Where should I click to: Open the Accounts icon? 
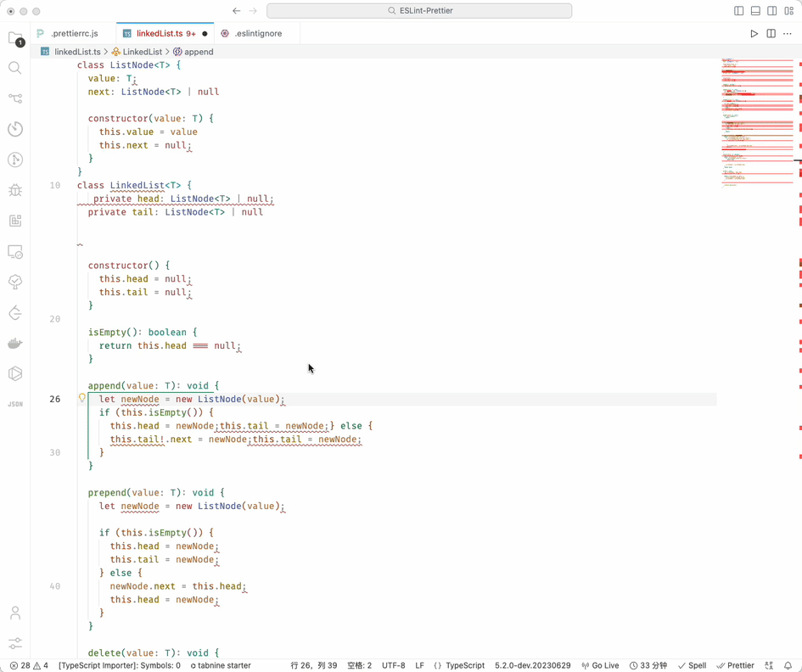(15, 613)
